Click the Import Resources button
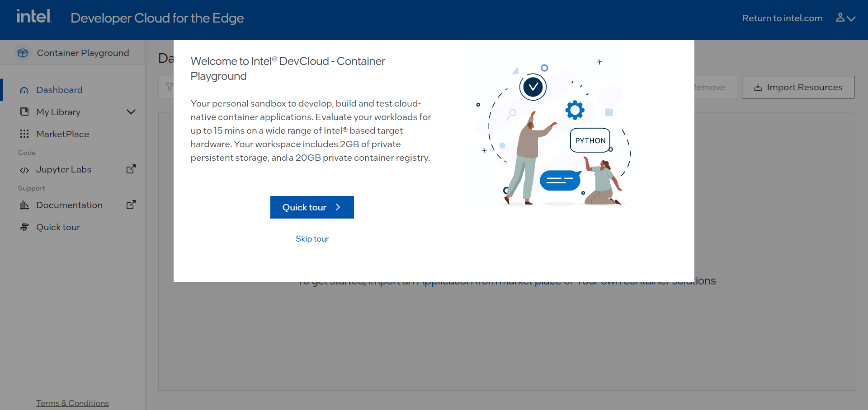868x410 pixels. click(x=798, y=87)
